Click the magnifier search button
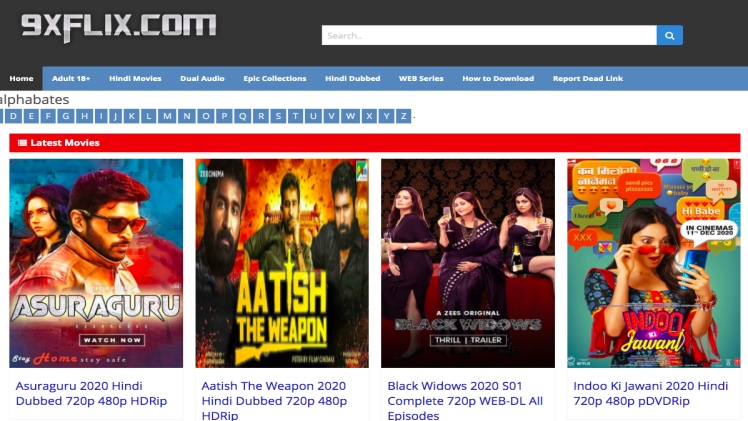Screen dimensions: 748x421 click(x=669, y=35)
